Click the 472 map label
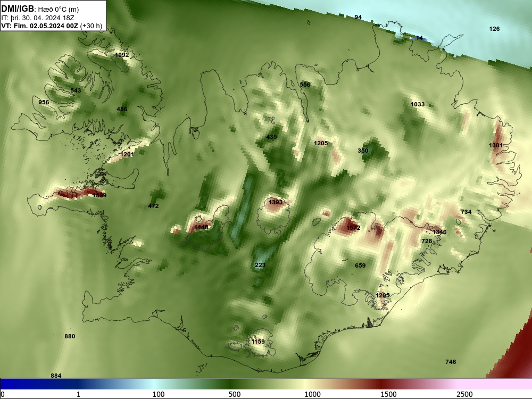Image resolution: width=532 pixels, height=399 pixels. (153, 205)
